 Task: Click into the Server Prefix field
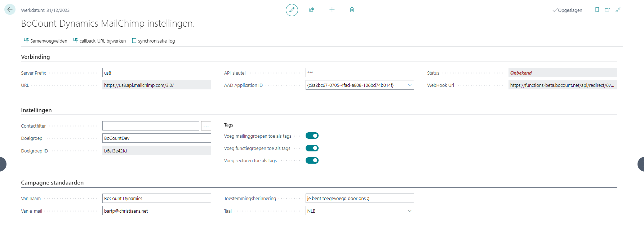pyautogui.click(x=156, y=73)
